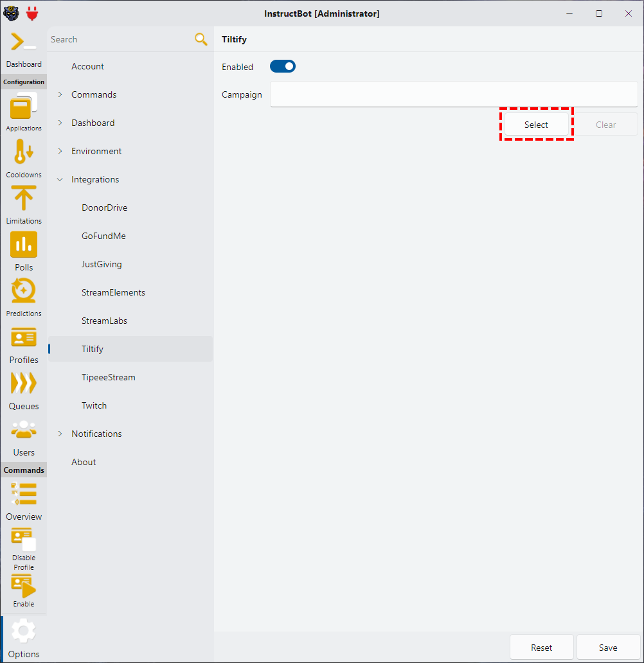Expand the Environment tree node
Screen dimensions: 644x663
60,151
